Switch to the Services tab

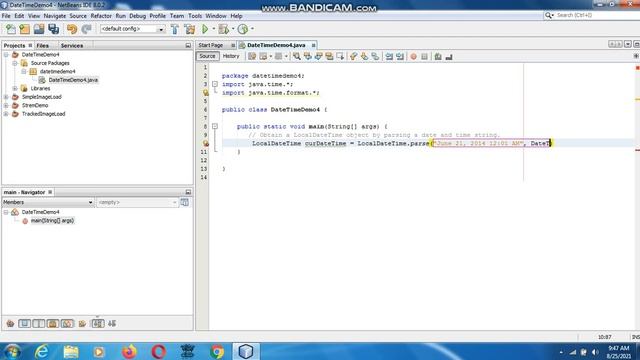[72, 46]
